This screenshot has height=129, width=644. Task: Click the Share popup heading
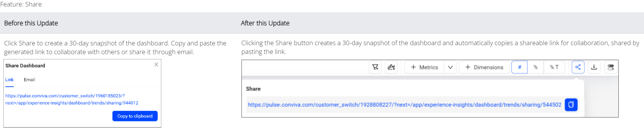tap(253, 89)
